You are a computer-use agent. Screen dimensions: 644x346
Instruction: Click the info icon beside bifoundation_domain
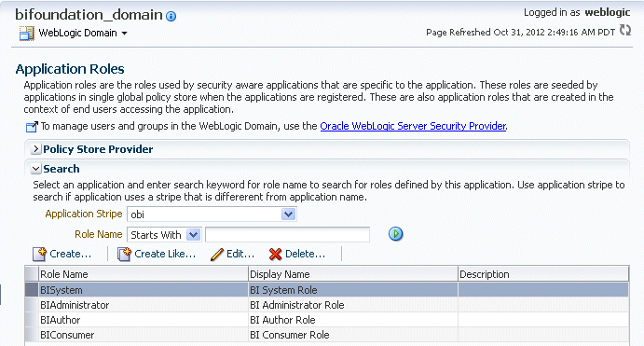[x=171, y=16]
